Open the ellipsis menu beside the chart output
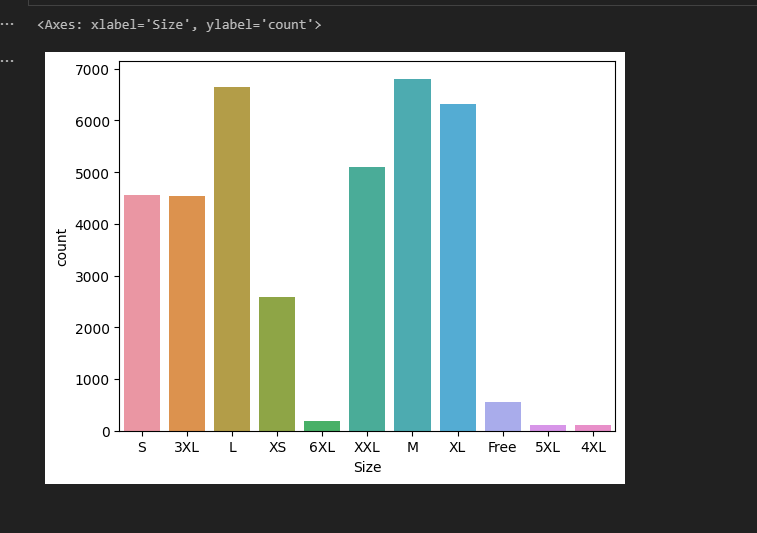757x533 pixels. (7, 60)
